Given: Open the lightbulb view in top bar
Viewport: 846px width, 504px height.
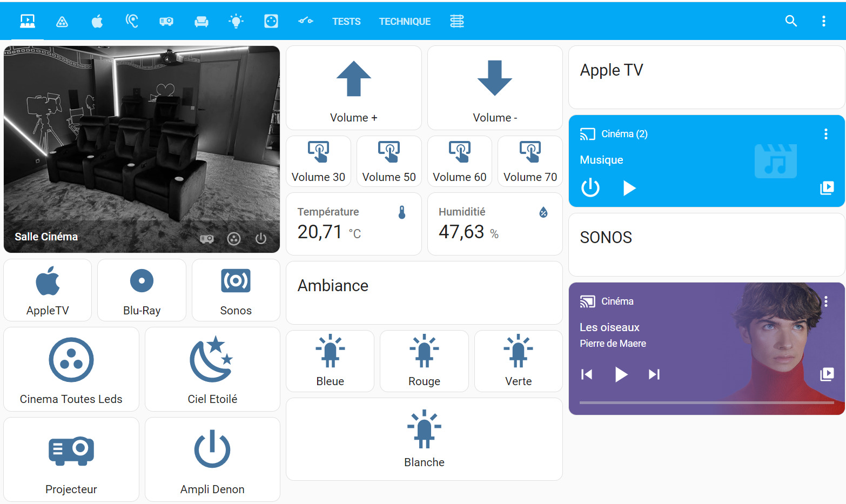Looking at the screenshot, I should click(x=236, y=22).
